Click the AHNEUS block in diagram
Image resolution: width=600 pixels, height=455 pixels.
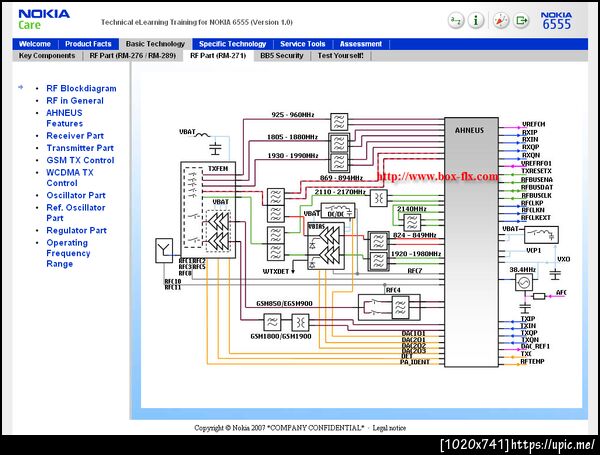point(471,242)
